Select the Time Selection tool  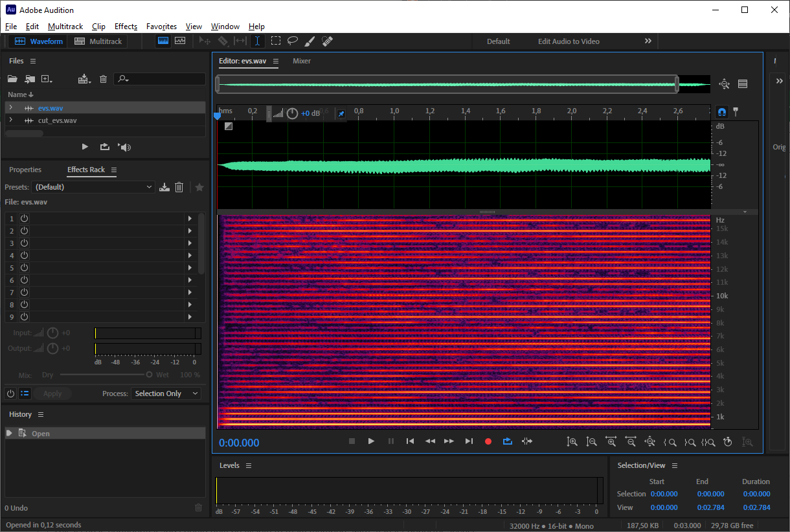tap(257, 41)
